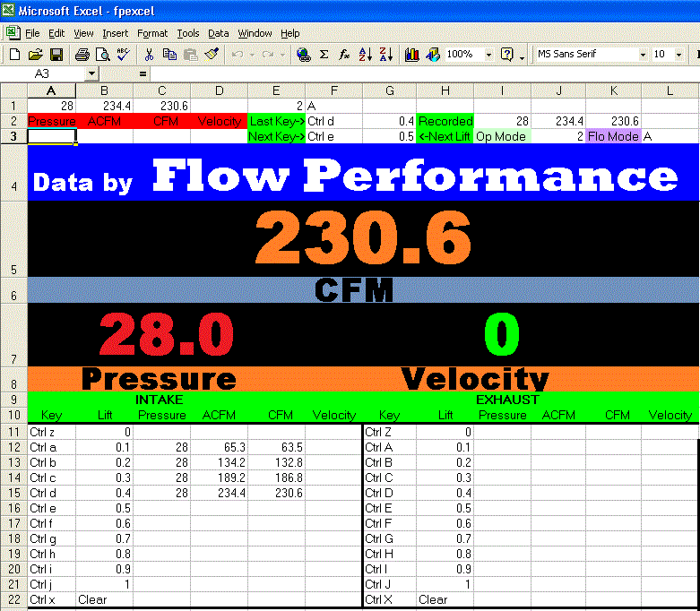The height and width of the screenshot is (611, 700).
Task: Open the Window menu
Action: click(255, 33)
